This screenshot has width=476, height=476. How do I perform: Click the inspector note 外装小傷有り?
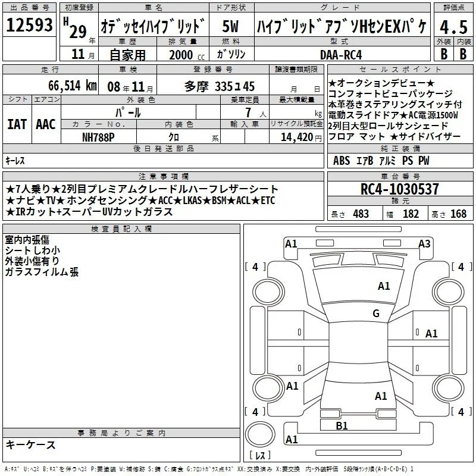pyautogui.click(x=32, y=261)
